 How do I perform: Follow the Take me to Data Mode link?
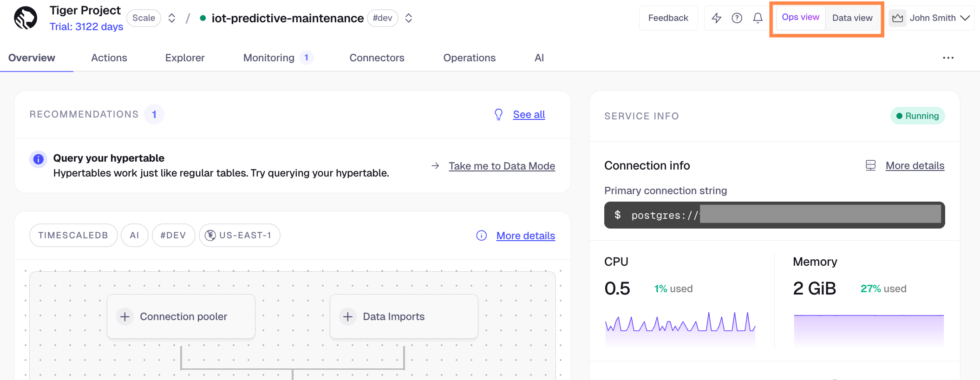pyautogui.click(x=502, y=166)
